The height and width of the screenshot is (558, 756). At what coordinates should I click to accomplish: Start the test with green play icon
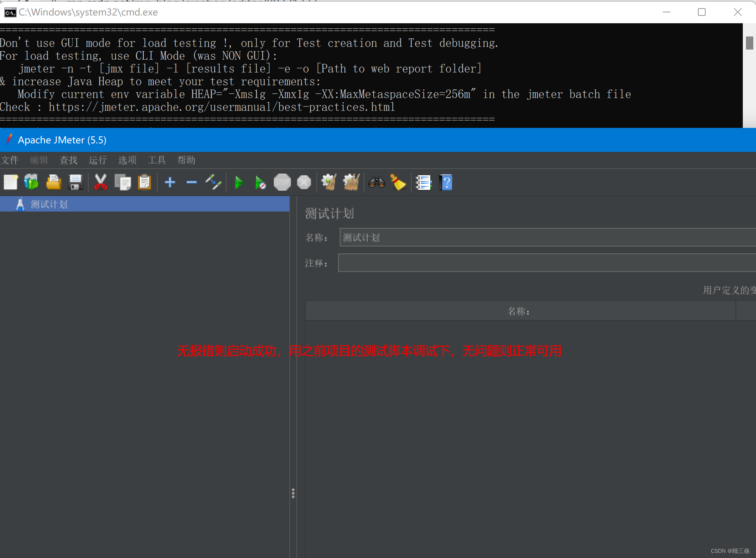click(x=239, y=182)
